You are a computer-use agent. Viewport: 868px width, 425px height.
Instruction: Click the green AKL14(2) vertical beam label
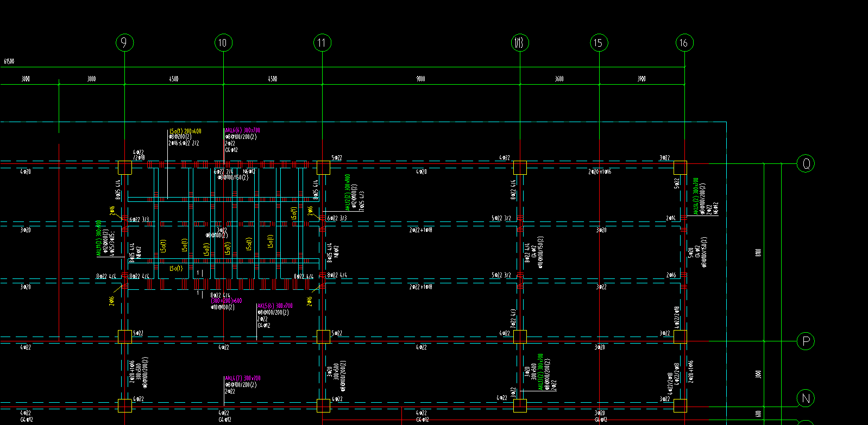click(x=696, y=196)
